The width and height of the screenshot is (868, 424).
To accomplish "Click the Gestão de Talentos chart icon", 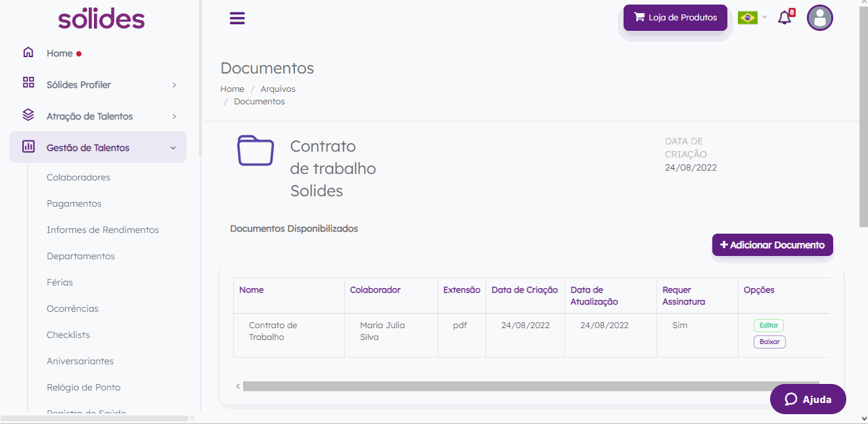I will coord(28,146).
